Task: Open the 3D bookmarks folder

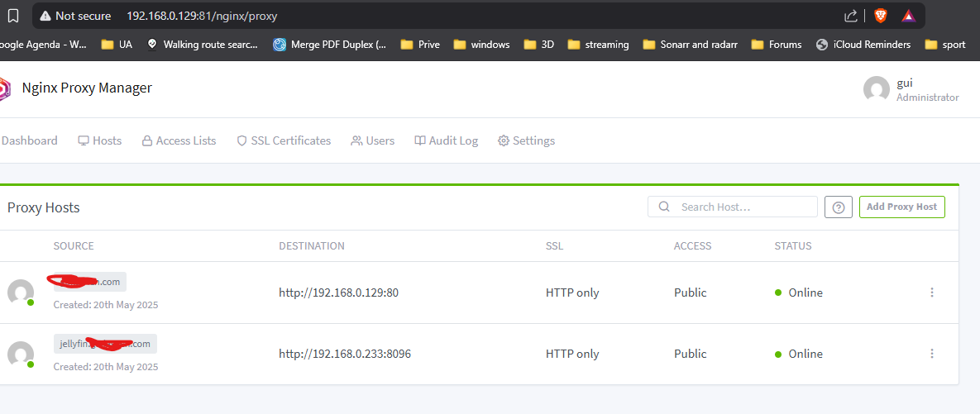Action: click(x=538, y=45)
